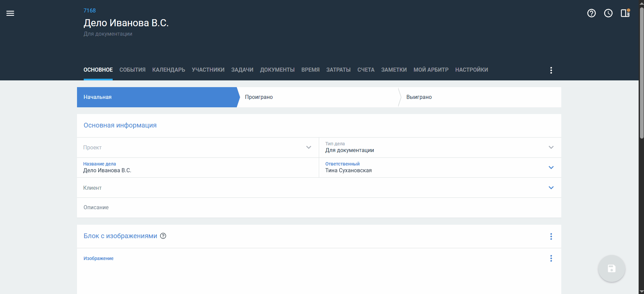Open the Ответственный dropdown
Image resolution: width=644 pixels, height=294 pixels.
click(x=551, y=168)
